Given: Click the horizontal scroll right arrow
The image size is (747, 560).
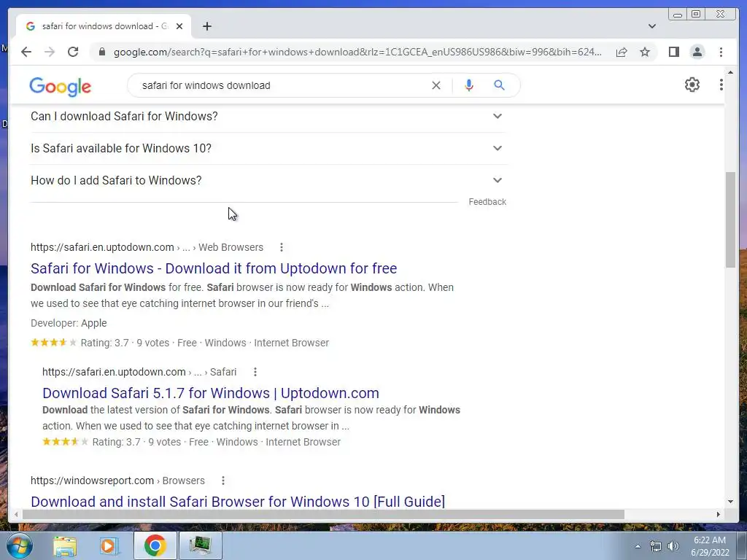Looking at the screenshot, I should (719, 514).
